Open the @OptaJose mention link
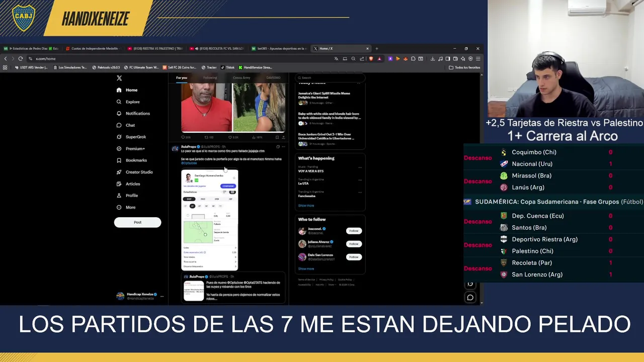This screenshot has height=362, width=644. pos(189,163)
